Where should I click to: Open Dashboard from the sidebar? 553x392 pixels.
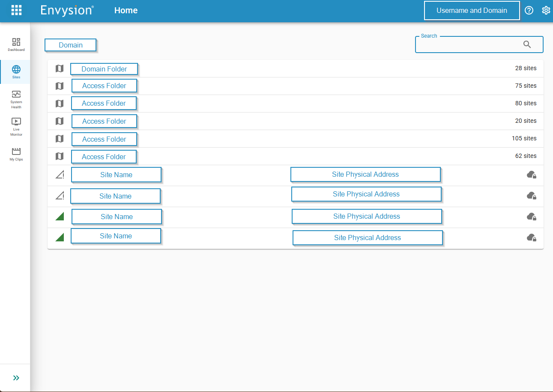(16, 45)
